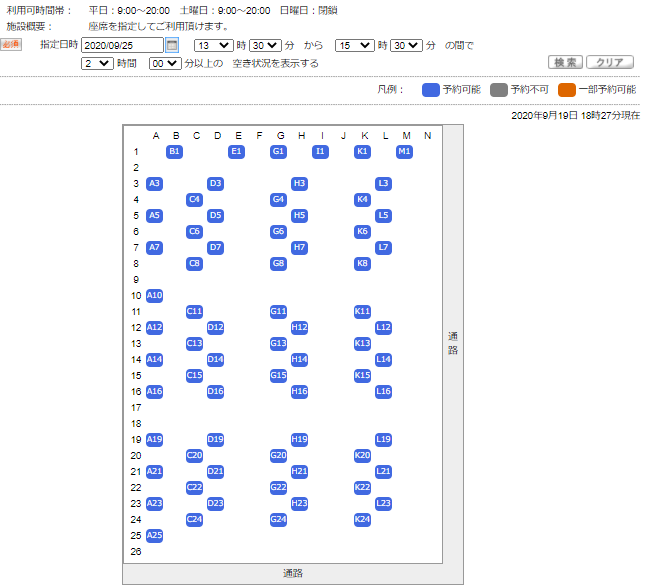The height and width of the screenshot is (587, 665).
Task: Open the start minutes dropdown showing 30
Action: tap(264, 45)
